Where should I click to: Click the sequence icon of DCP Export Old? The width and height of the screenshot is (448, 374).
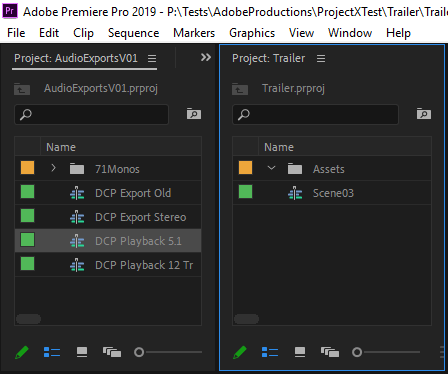coord(77,193)
